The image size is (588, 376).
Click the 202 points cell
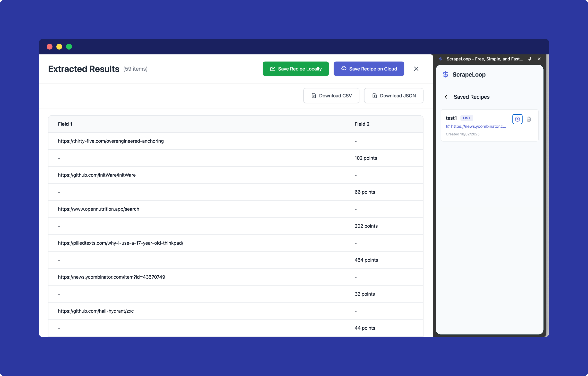click(366, 226)
